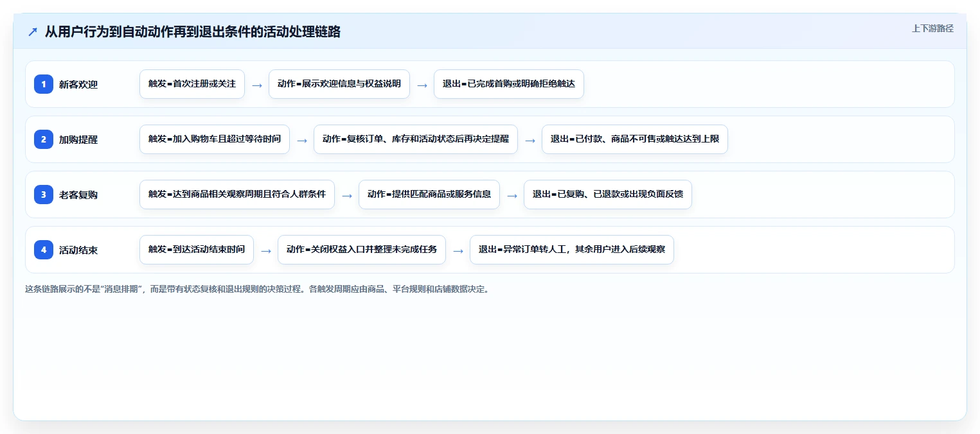This screenshot has width=980, height=434.
Task: Select the 新客欢迎 row label
Action: [x=78, y=84]
